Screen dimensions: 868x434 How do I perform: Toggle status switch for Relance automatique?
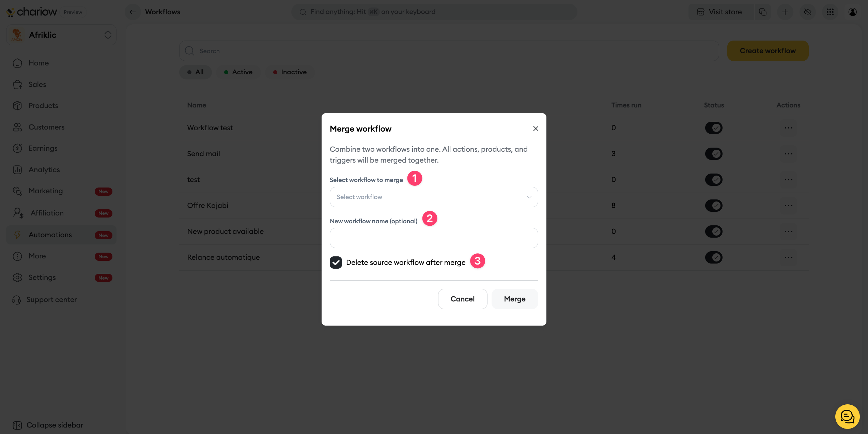click(x=714, y=257)
